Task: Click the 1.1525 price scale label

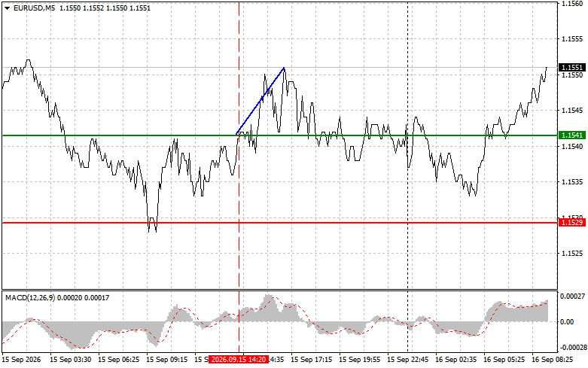Action: 572,254
